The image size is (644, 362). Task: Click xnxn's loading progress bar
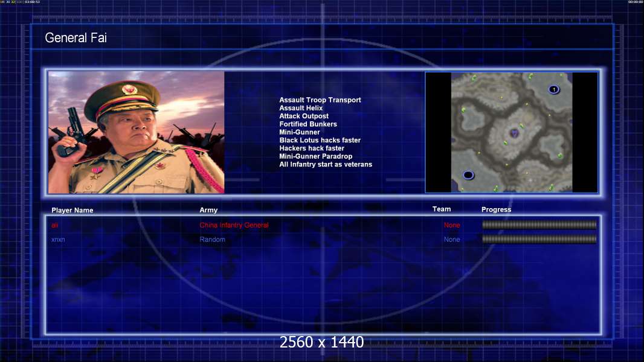coord(539,239)
